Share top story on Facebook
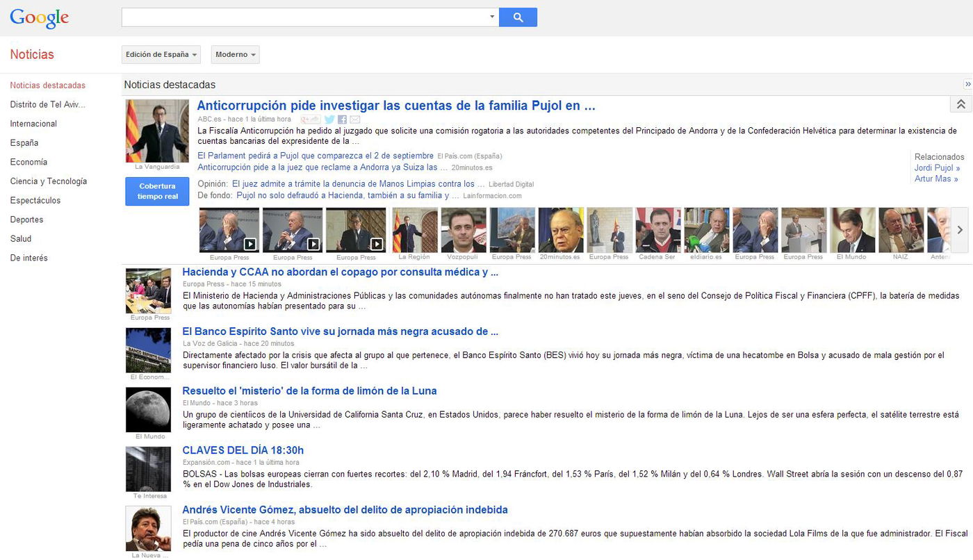Image resolution: width=973 pixels, height=560 pixels. 342,120
